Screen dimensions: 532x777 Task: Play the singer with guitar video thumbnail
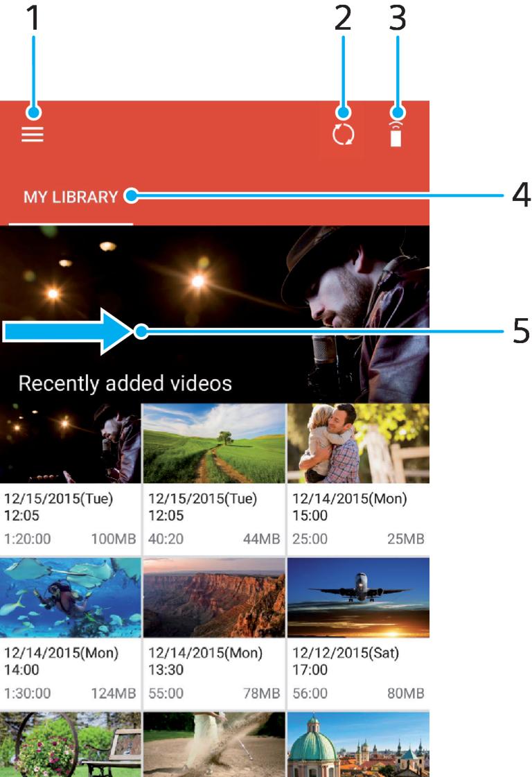(x=71, y=443)
